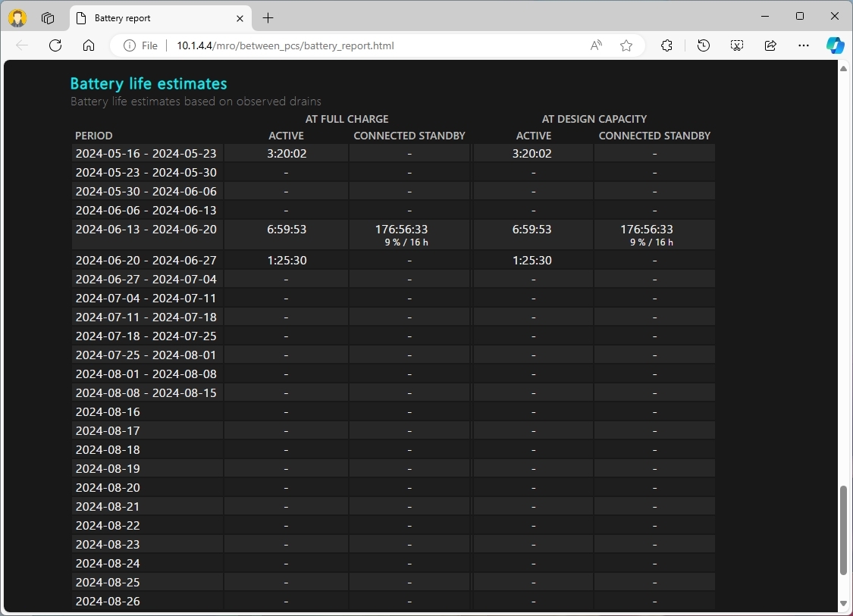This screenshot has width=853, height=616.
Task: Close the Battery report tab
Action: [x=240, y=18]
